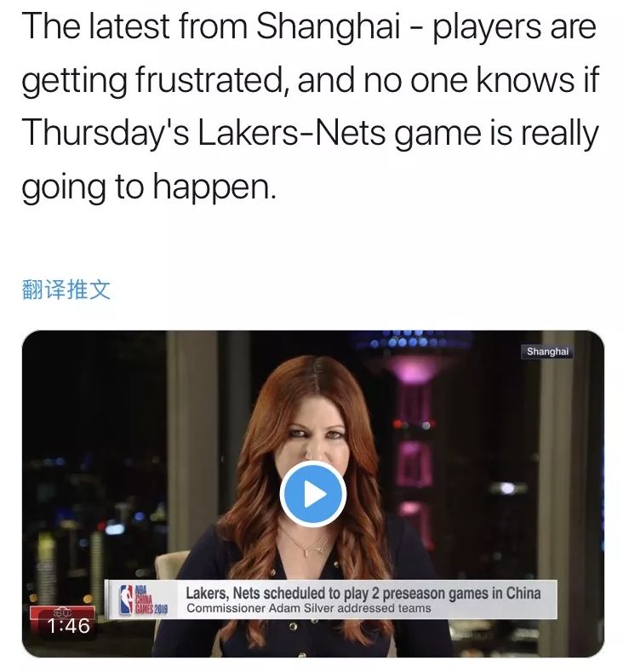The height and width of the screenshot is (672, 623).
Task: Click the NBA China Games 2019 logo
Action: [x=143, y=600]
